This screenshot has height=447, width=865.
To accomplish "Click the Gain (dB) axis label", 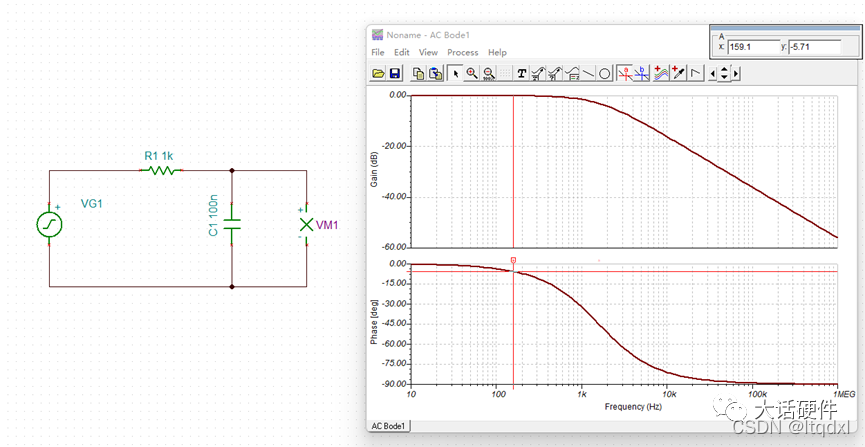I will pyautogui.click(x=374, y=171).
